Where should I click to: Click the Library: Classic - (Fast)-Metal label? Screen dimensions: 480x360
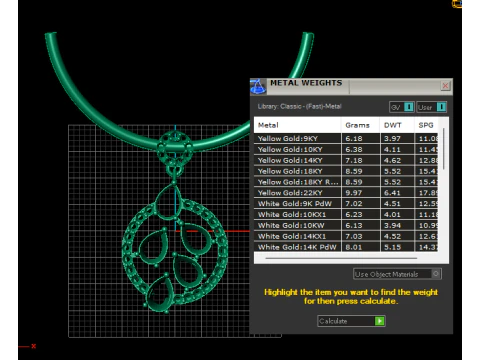click(299, 106)
